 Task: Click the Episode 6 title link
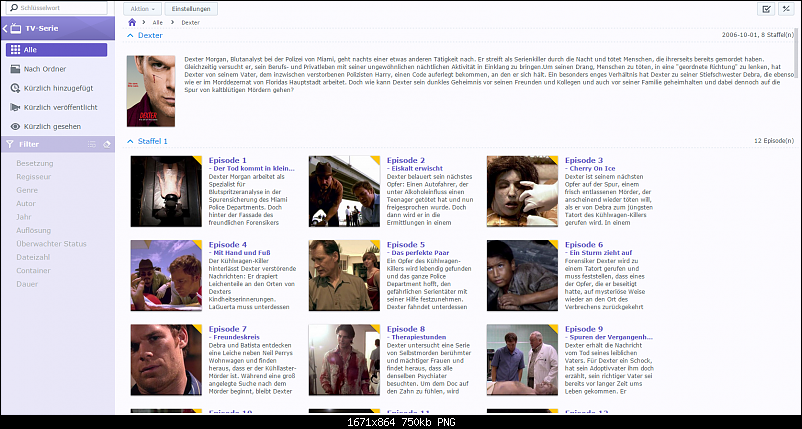pyautogui.click(x=584, y=244)
